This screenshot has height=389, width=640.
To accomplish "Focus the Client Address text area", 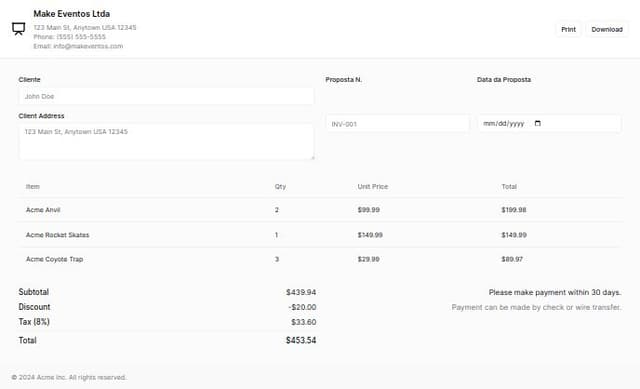I will [x=167, y=142].
